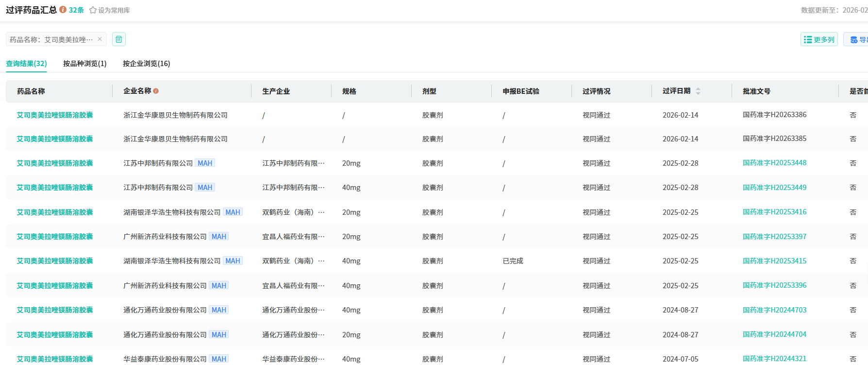Switch to 按企业浏览(16) tab
868x365 pixels.
tap(146, 64)
